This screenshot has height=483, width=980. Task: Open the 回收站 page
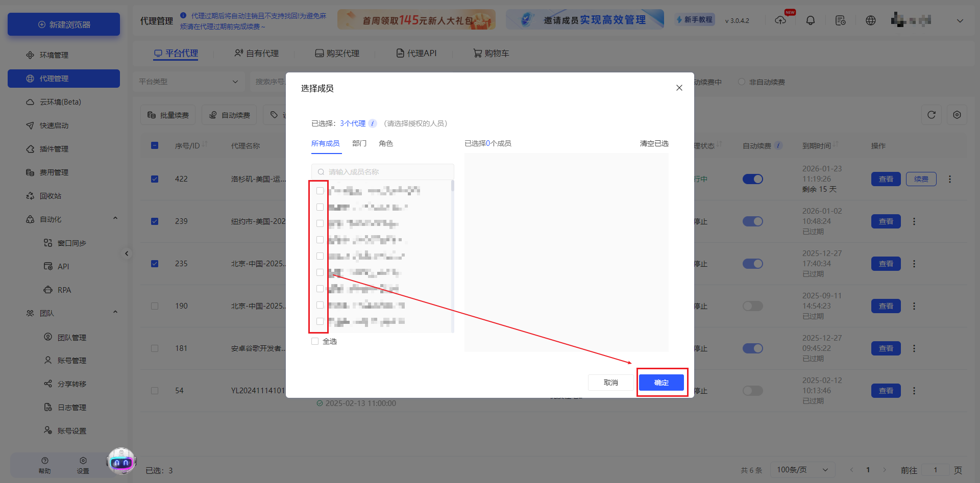pyautogui.click(x=51, y=195)
